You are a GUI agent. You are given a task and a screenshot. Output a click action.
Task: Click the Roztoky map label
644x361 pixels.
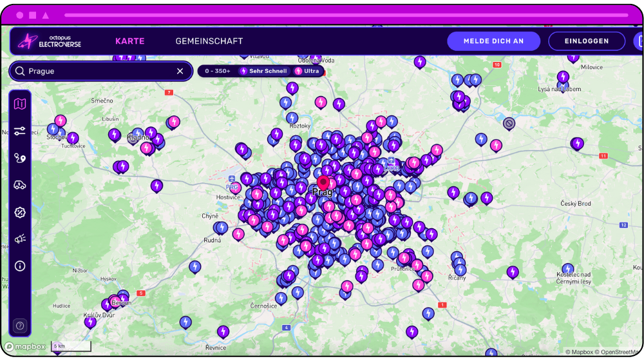[300, 126]
